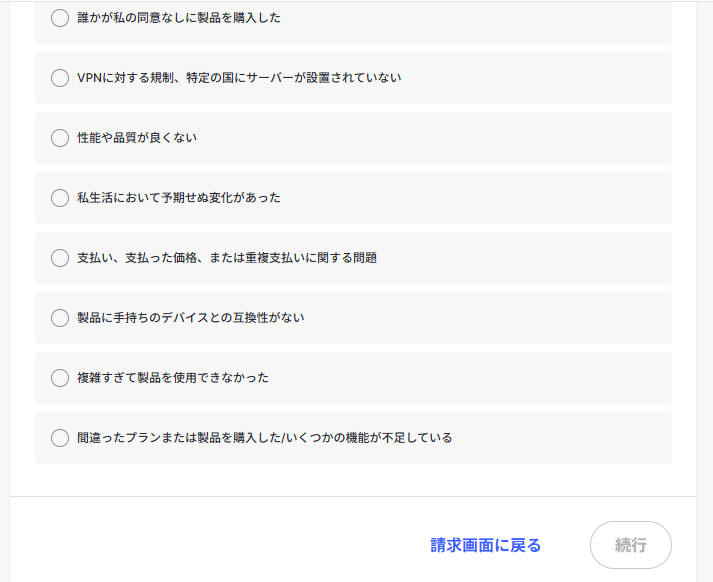Choose the デバイスとの互換性がない radio button

pyautogui.click(x=60, y=318)
